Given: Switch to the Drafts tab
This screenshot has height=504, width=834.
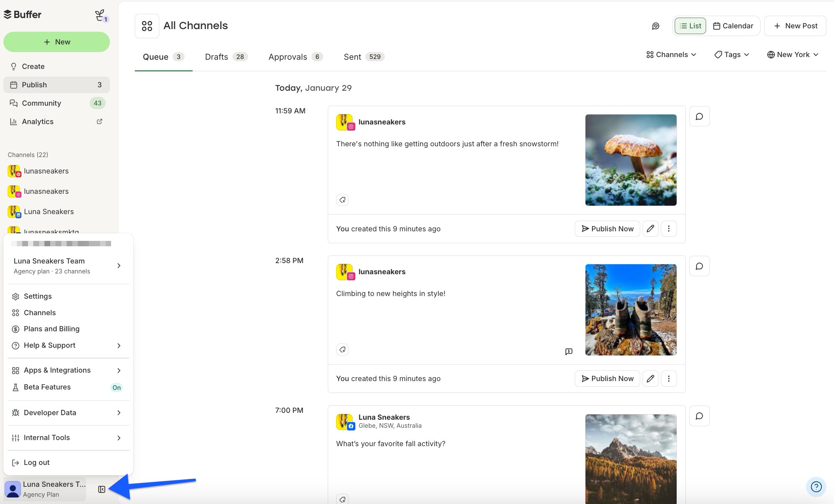Looking at the screenshot, I should [x=216, y=57].
